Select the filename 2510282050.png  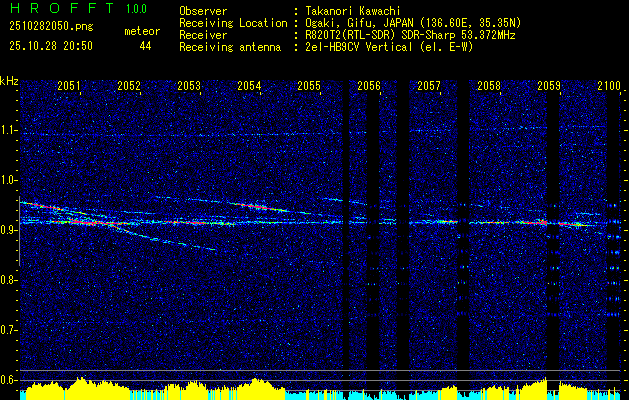[x=51, y=27]
